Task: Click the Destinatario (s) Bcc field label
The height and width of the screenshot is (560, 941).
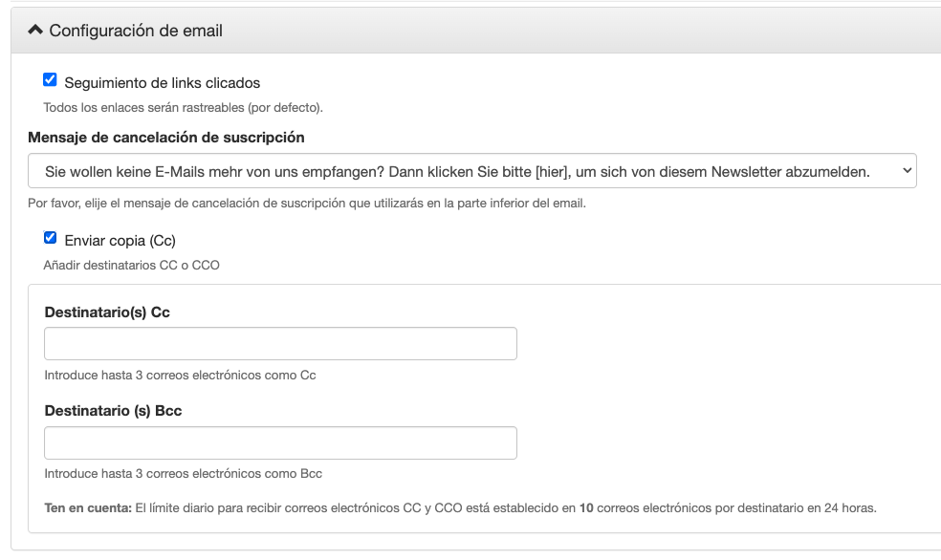Action: coord(113,411)
